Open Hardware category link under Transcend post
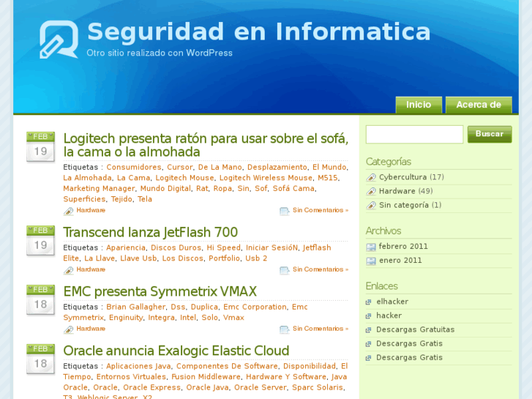Image resolution: width=532 pixels, height=399 pixels. 91,269
